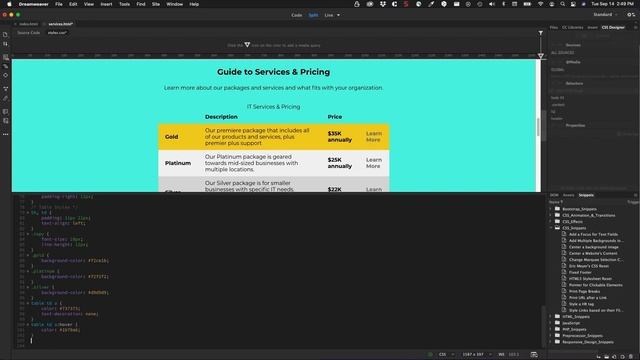This screenshot has width=640, height=360.
Task: Open the CC Libraries panel tab
Action: (572, 27)
